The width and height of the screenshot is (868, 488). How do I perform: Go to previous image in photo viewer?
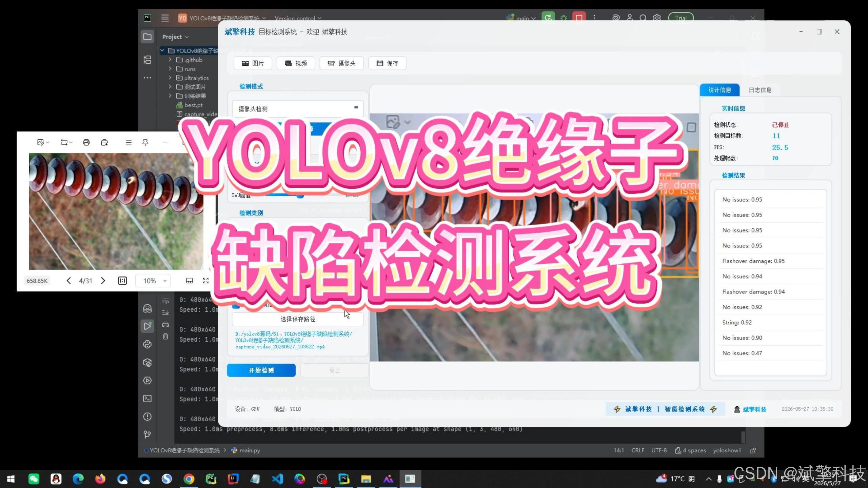pos(68,281)
